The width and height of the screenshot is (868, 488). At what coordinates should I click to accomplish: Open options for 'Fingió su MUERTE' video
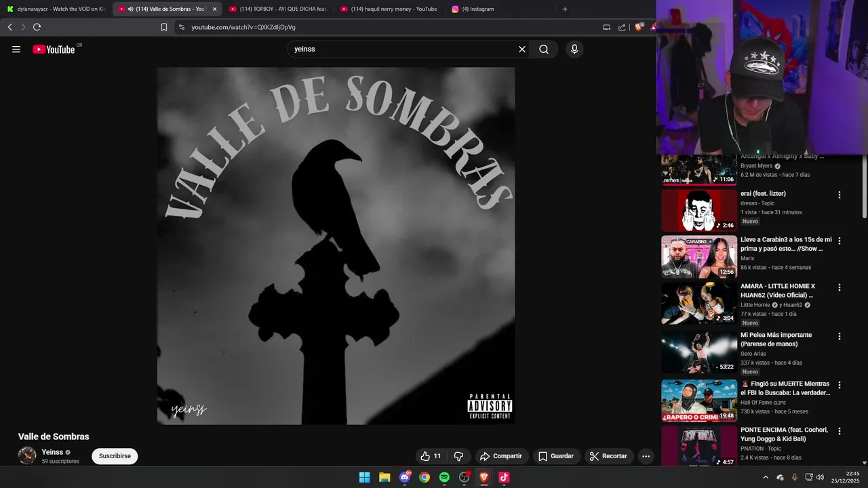(840, 385)
